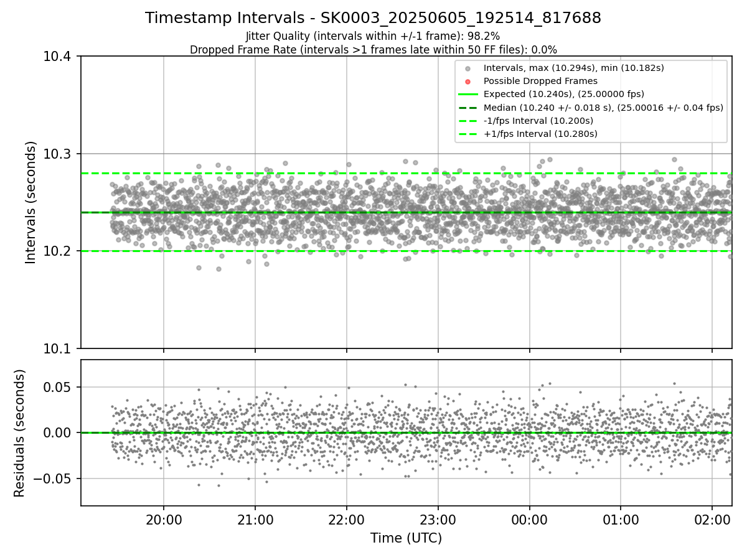Select legend entry '+1/fps Interval (10.280s)'
Screen dimensions: 747x560
click(540, 134)
